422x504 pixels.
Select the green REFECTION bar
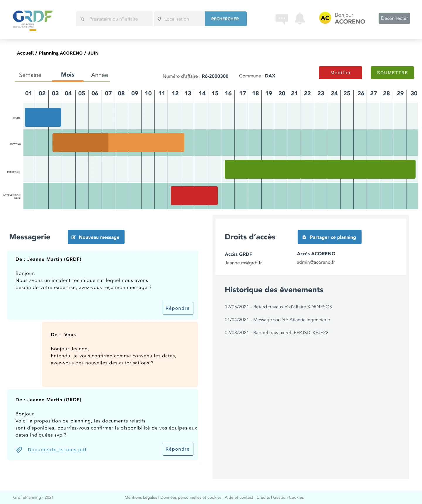click(320, 169)
